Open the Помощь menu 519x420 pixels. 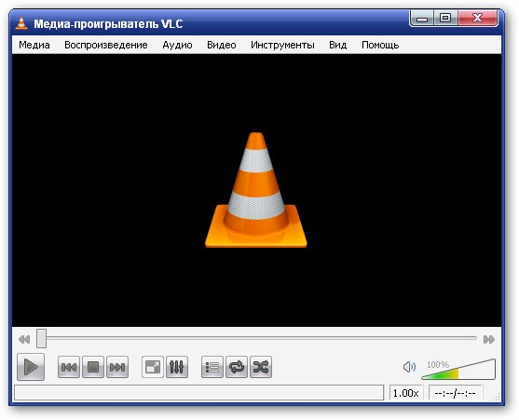tap(380, 45)
